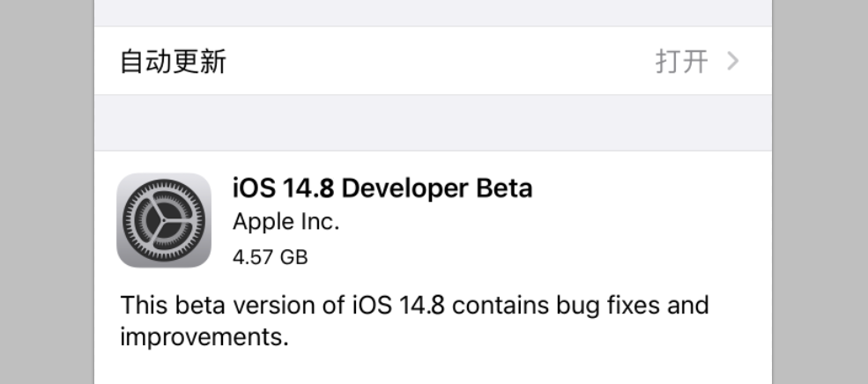This screenshot has height=384, width=868.
Task: Click white space below the description text
Action: point(433,368)
